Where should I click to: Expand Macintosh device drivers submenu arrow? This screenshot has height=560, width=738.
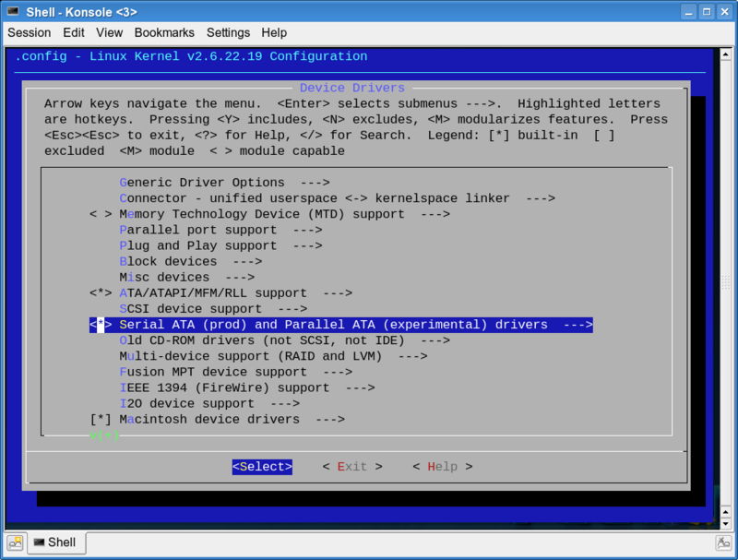[330, 419]
